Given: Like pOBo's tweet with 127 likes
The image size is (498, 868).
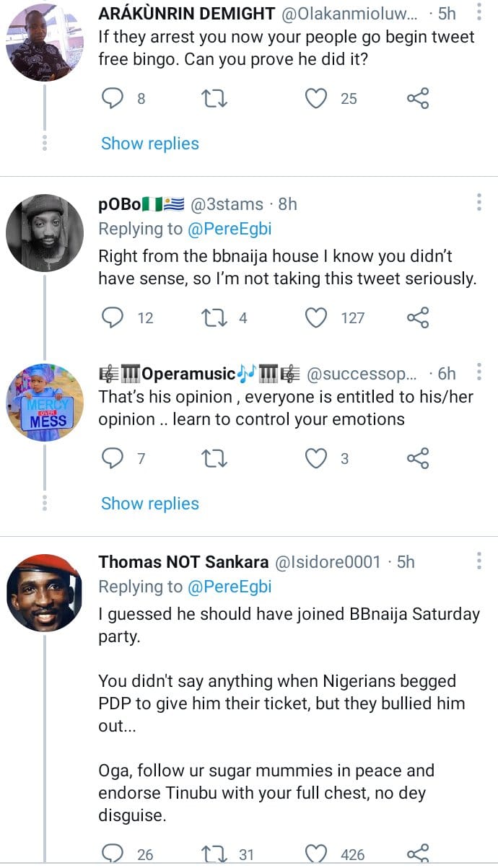Looking at the screenshot, I should [316, 317].
